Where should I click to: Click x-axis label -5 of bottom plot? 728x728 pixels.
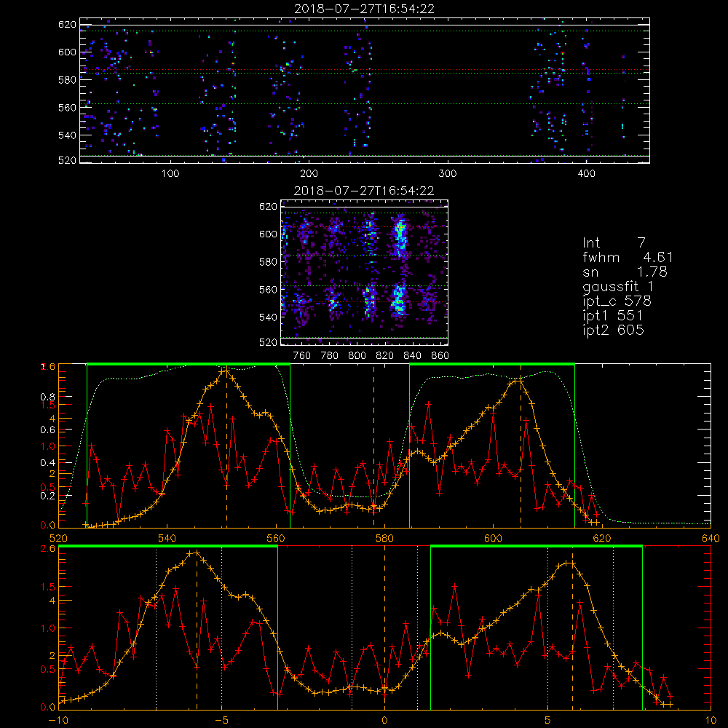[221, 720]
